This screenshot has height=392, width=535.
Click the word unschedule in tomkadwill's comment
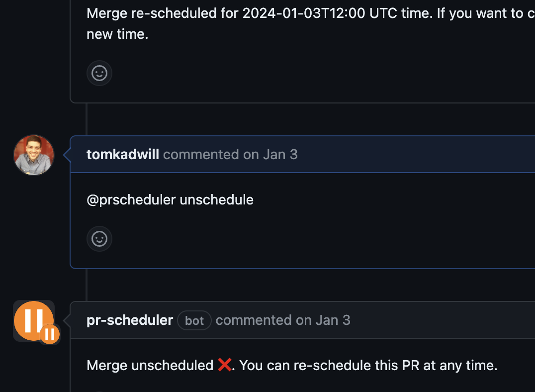(x=216, y=200)
